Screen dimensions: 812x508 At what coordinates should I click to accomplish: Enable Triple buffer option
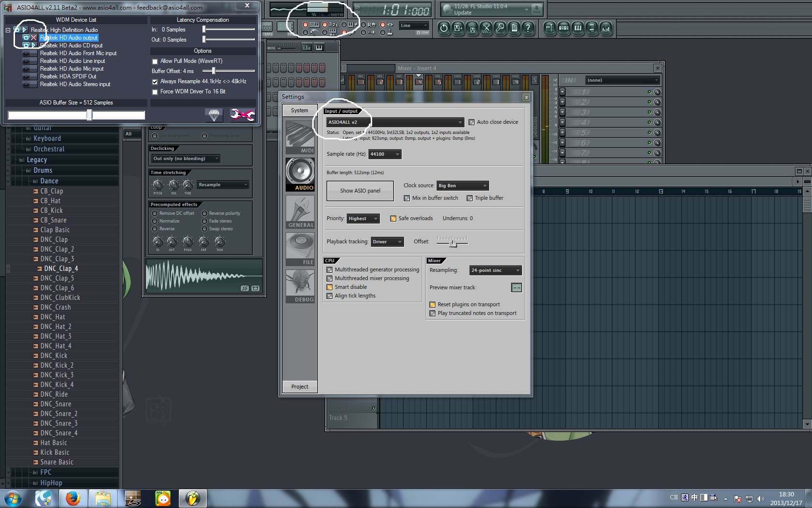pos(469,198)
